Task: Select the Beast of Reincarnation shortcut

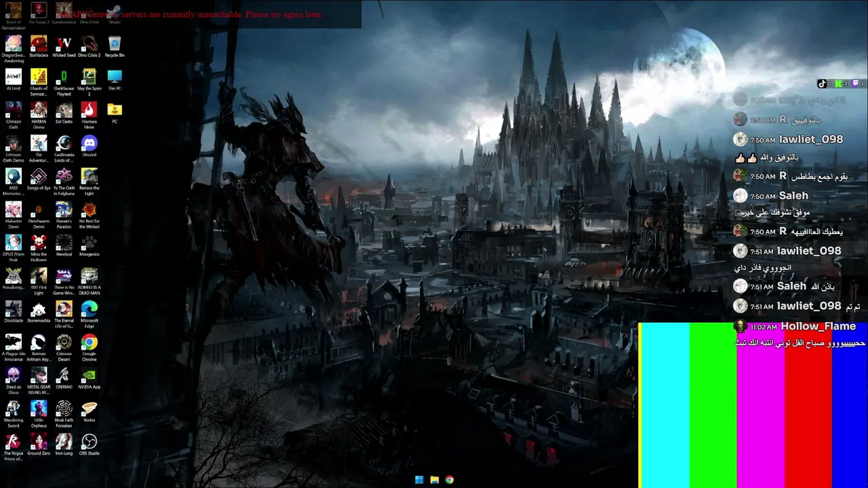Action: [x=14, y=15]
